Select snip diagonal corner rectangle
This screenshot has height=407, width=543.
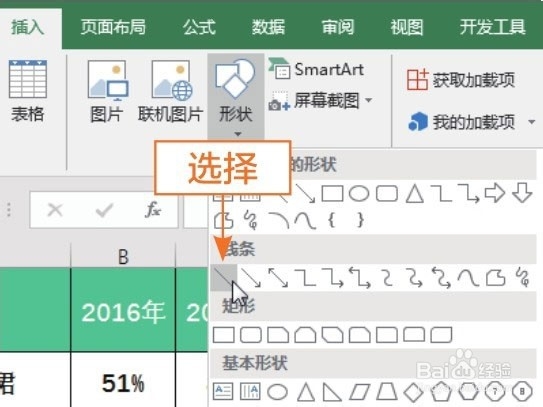click(332, 335)
